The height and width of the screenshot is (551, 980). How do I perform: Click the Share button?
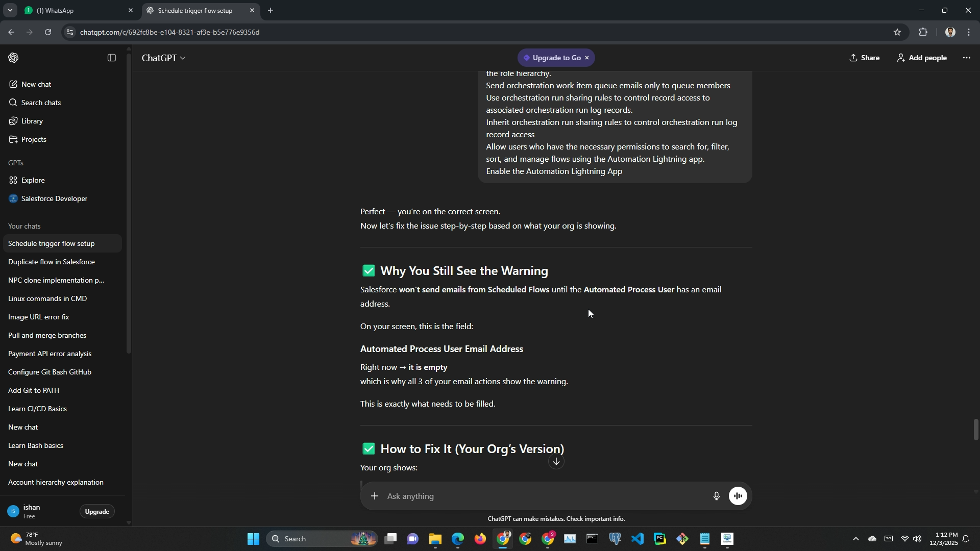coord(865,58)
